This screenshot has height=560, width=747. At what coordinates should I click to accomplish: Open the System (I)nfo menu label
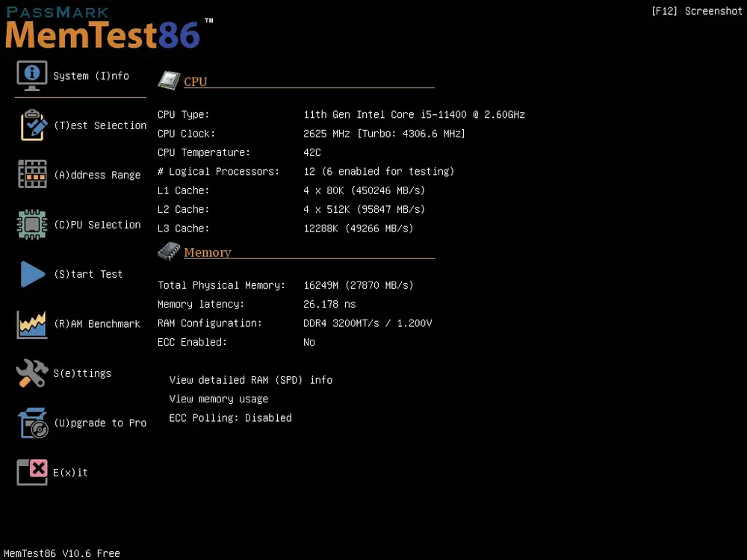pos(91,76)
